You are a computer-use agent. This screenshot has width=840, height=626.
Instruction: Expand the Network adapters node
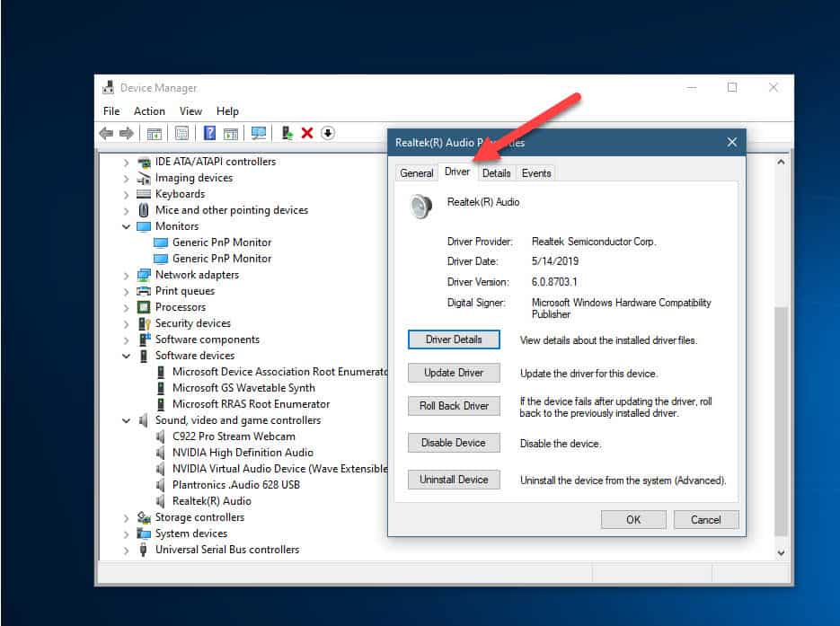pyautogui.click(x=126, y=275)
